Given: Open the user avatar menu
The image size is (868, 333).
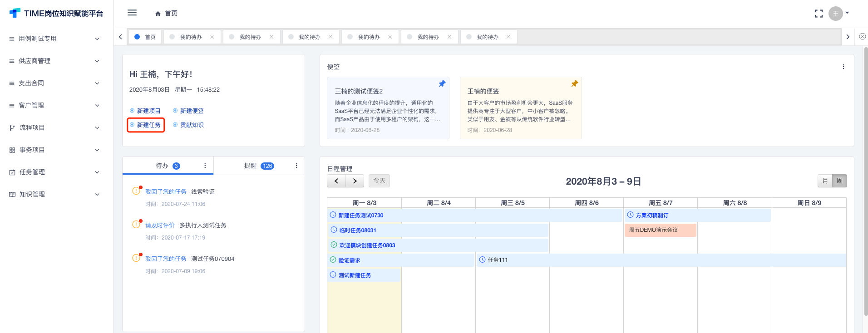Looking at the screenshot, I should coord(835,14).
